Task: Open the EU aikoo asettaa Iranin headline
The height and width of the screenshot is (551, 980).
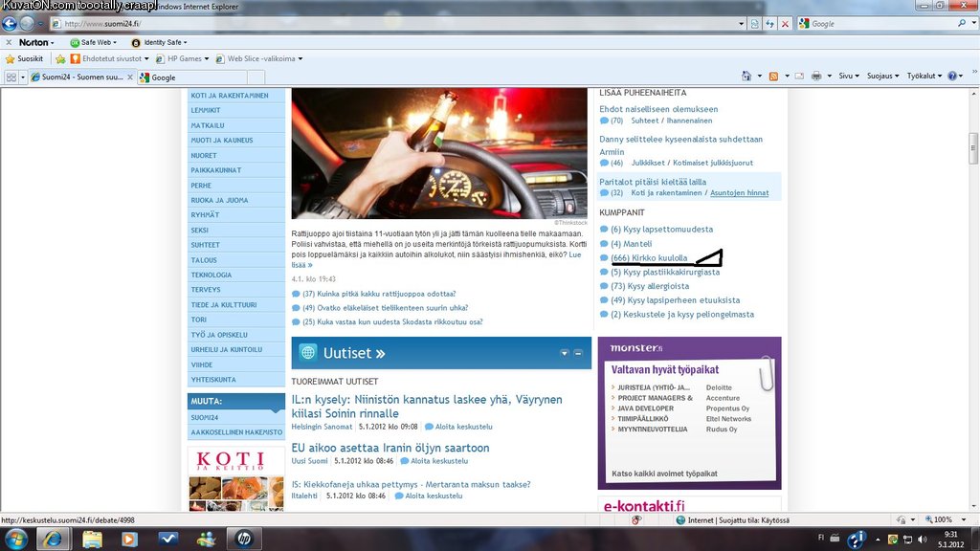Action: coord(390,448)
